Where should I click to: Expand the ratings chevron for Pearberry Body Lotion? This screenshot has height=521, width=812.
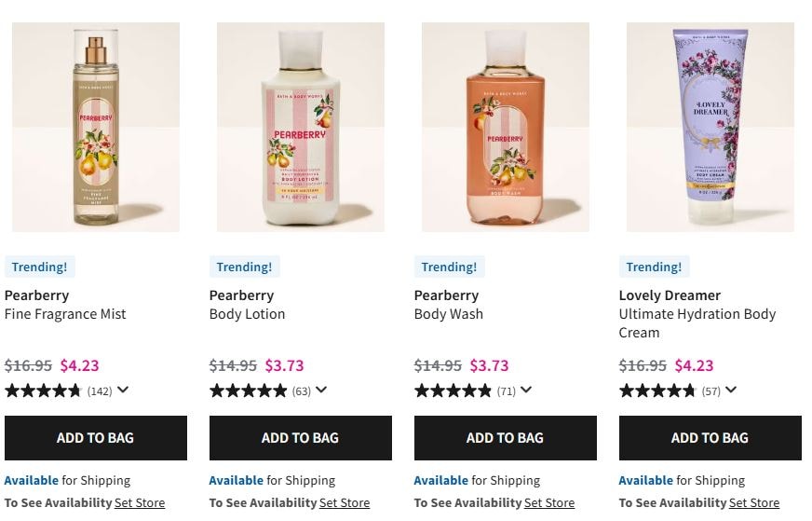[321, 391]
